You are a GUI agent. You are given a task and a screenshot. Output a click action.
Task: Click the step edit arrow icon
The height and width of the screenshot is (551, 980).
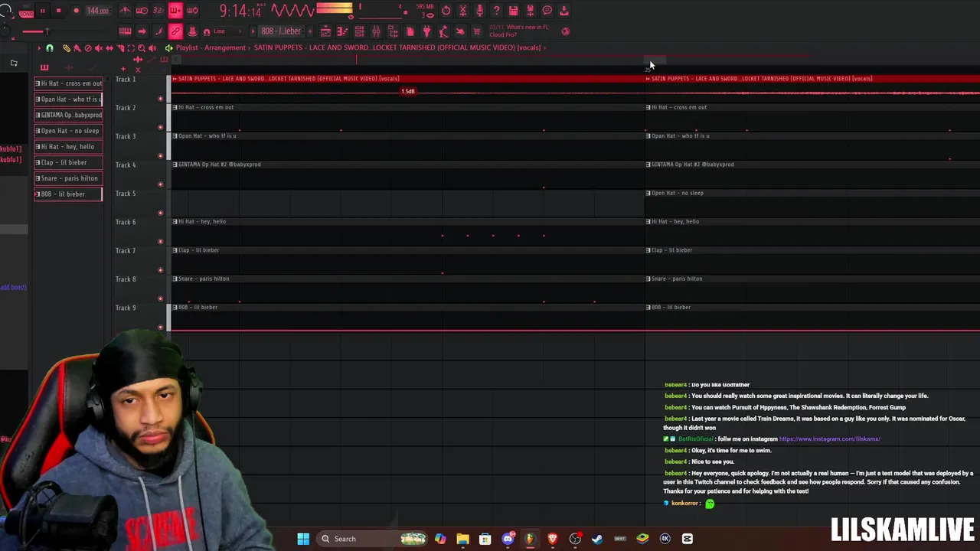click(x=142, y=31)
